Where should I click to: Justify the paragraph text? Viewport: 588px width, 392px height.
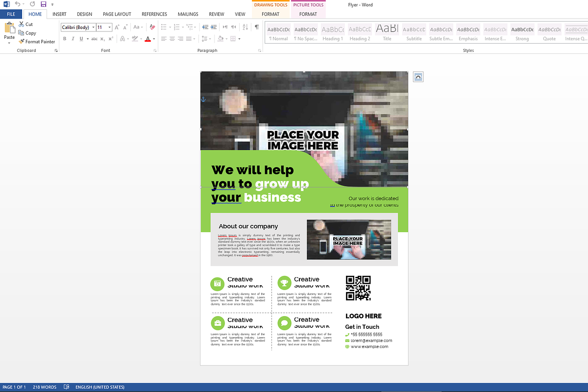coord(189,39)
